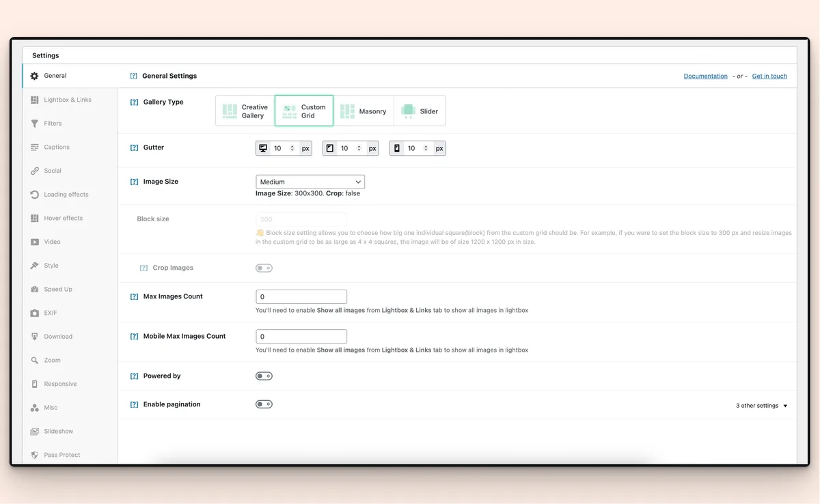
Task: Open the desktop gutter px unit selector
Action: (305, 148)
